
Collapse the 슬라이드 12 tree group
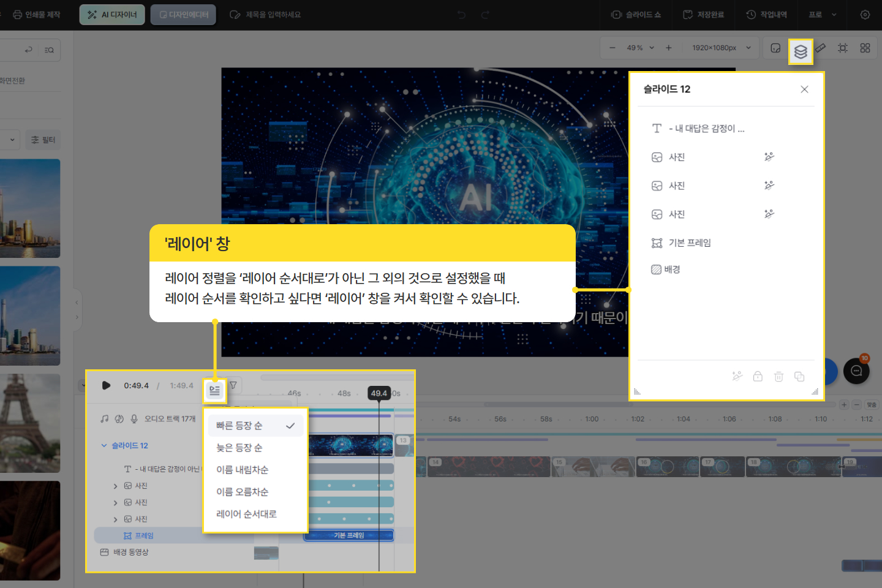(x=104, y=446)
